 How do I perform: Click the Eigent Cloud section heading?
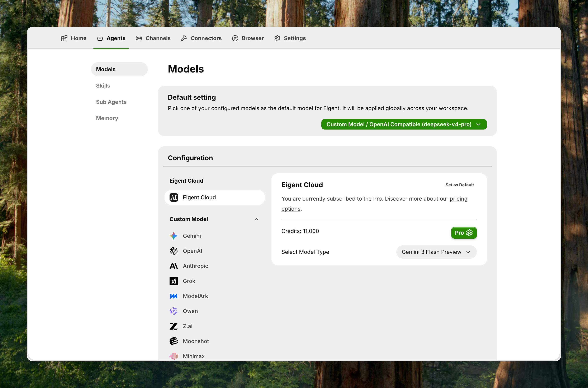tap(186, 181)
